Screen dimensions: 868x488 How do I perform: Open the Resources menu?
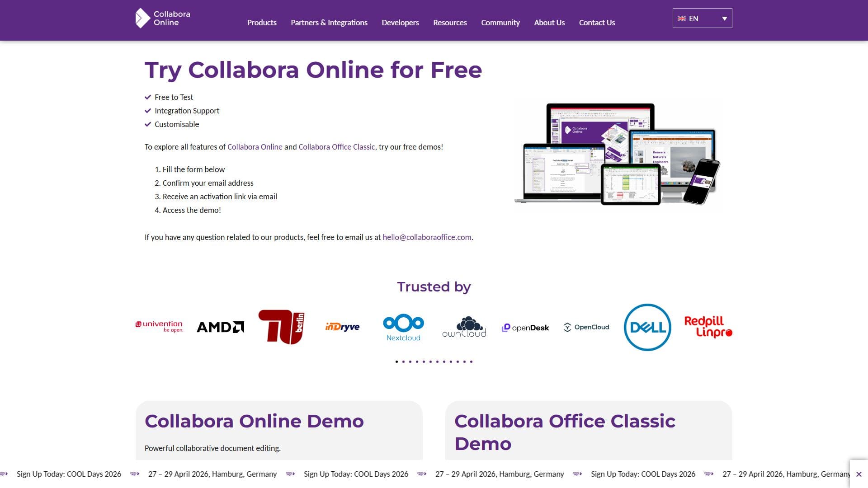pyautogui.click(x=450, y=23)
